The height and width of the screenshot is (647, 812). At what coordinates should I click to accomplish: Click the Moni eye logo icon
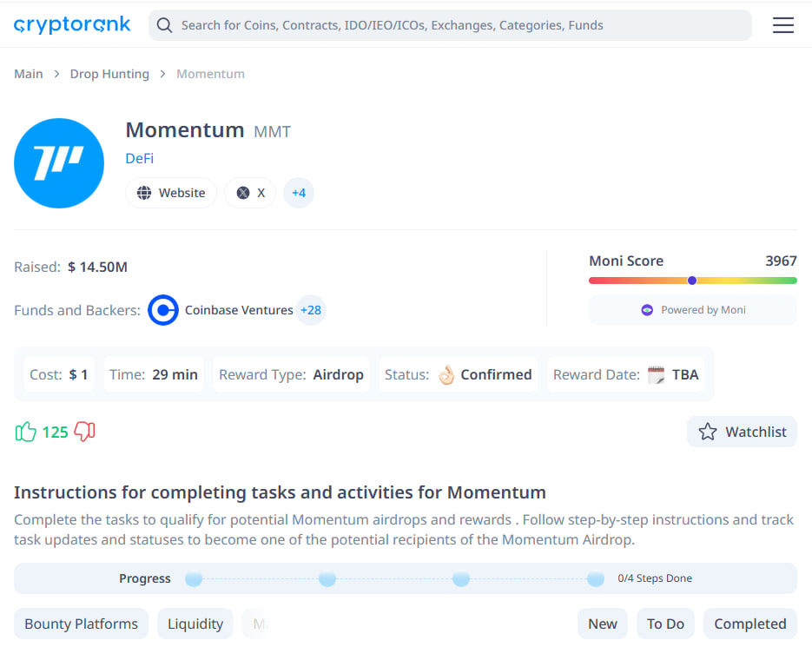pyautogui.click(x=647, y=310)
